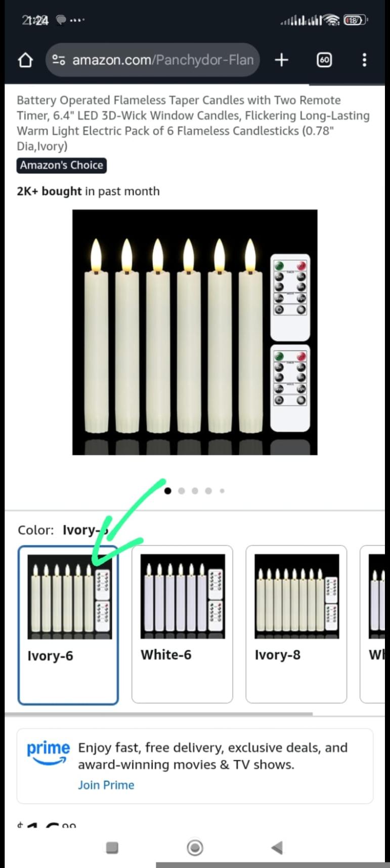Open the browser three-dot menu
This screenshot has height=868, width=390.
tap(364, 60)
